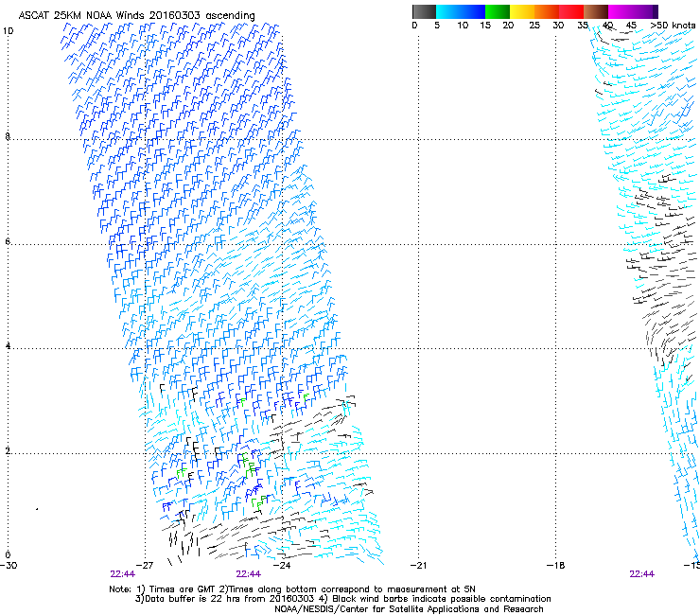Image resolution: width=700 pixels, height=615 pixels.
Task: Click the longitude label -27
Action: 145,566
